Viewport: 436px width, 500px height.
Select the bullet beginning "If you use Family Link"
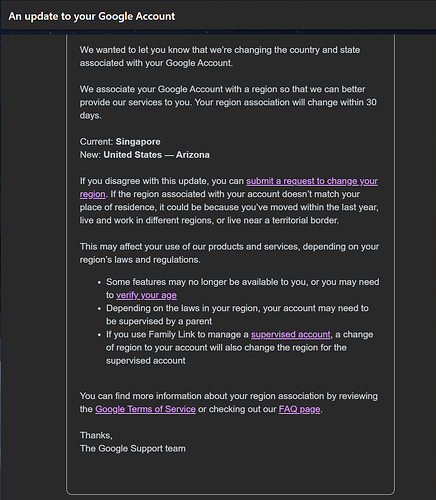point(240,348)
